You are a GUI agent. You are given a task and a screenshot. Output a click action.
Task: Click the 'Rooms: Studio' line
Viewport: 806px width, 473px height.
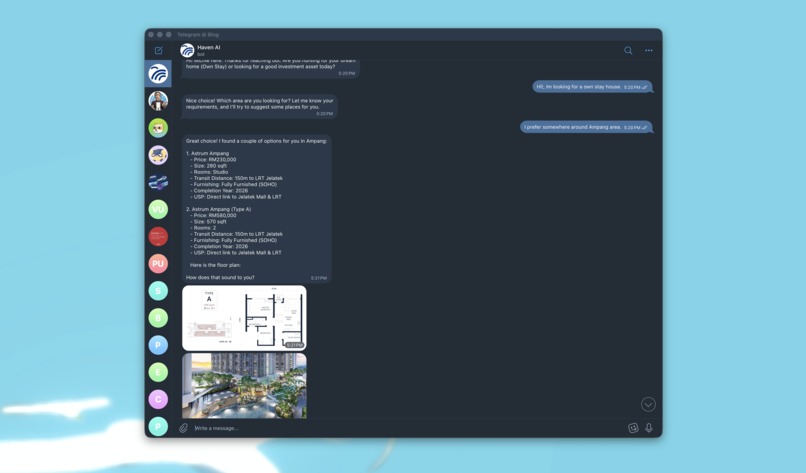pyautogui.click(x=209, y=172)
